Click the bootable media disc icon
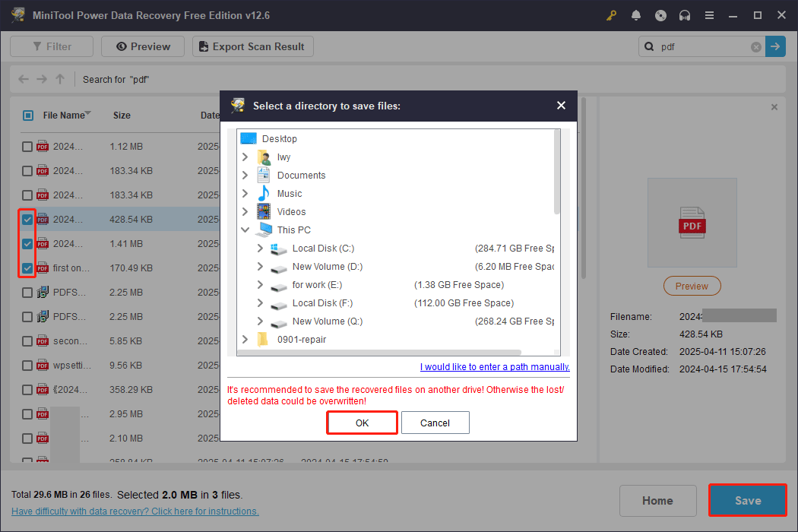This screenshot has height=532, width=798. (x=660, y=15)
